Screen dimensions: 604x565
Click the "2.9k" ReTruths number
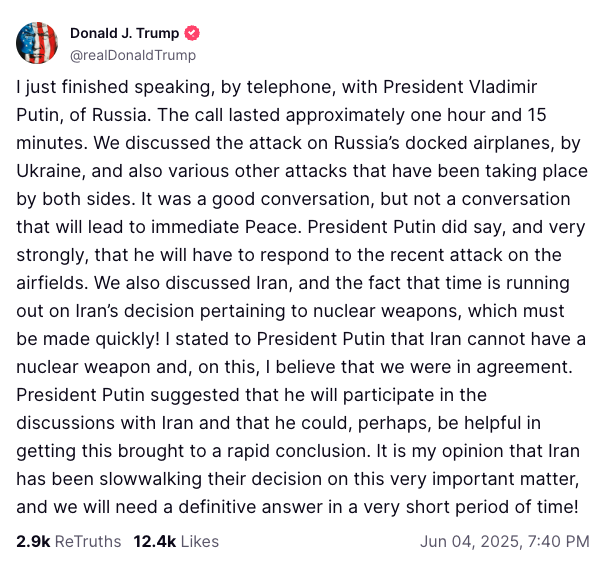click(x=32, y=541)
